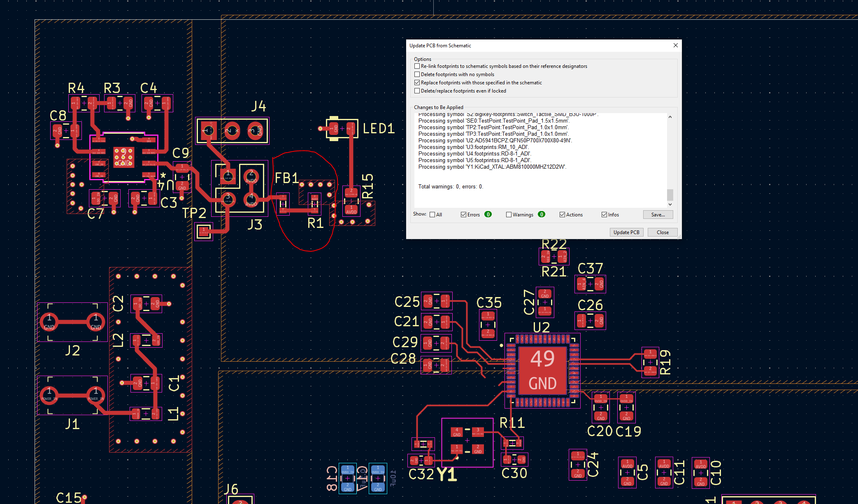Select the FB1 reference label

[286, 178]
